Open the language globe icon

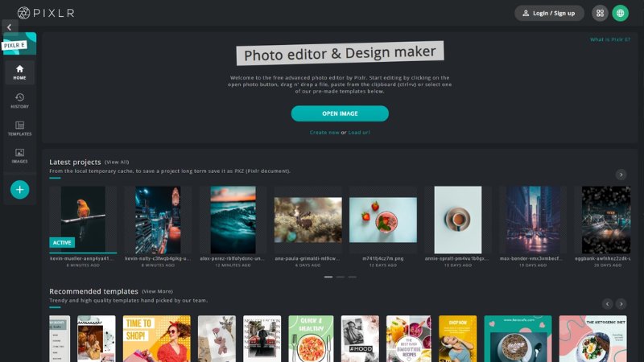tap(620, 13)
